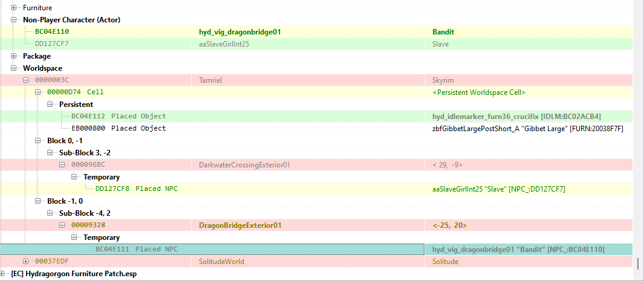Select the Sub-Block 3, -2 label
Image resolution: width=644 pixels, height=281 pixels.
pyautogui.click(x=85, y=153)
